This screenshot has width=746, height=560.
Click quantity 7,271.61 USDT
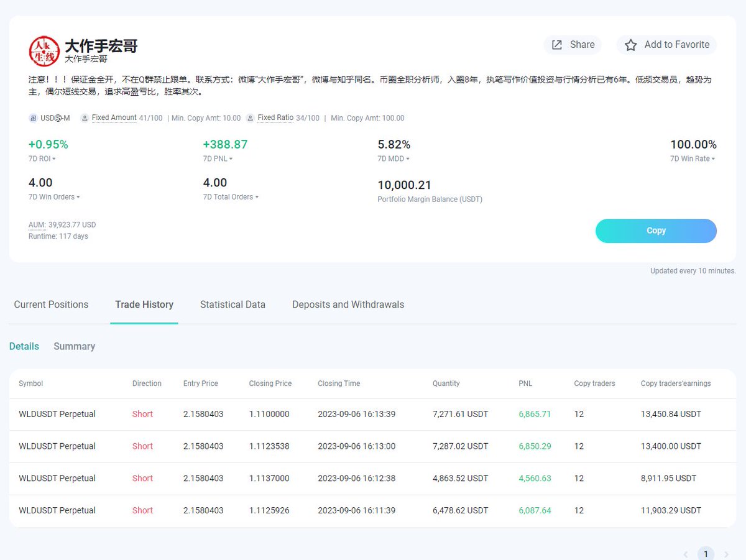coord(461,414)
